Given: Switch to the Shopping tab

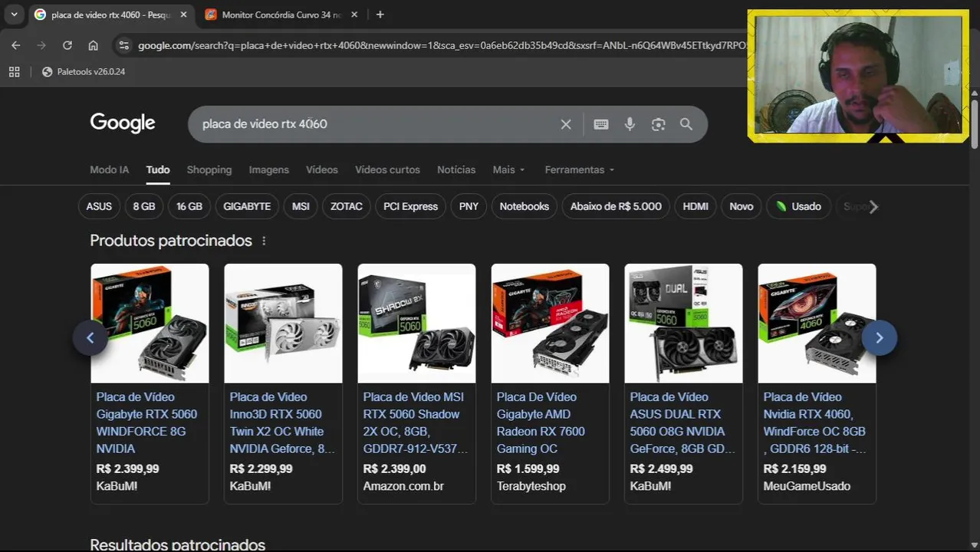Looking at the screenshot, I should (x=209, y=169).
